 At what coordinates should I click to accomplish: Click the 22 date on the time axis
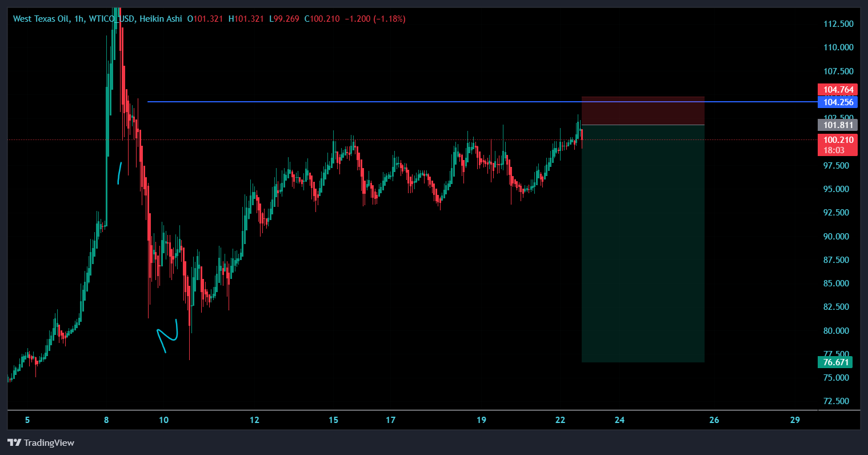560,420
